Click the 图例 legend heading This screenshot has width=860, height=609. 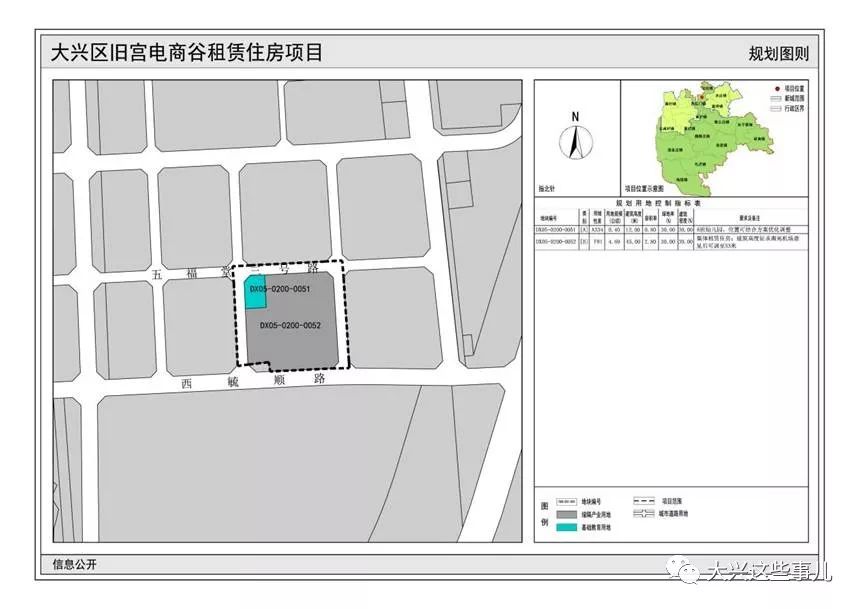point(544,514)
